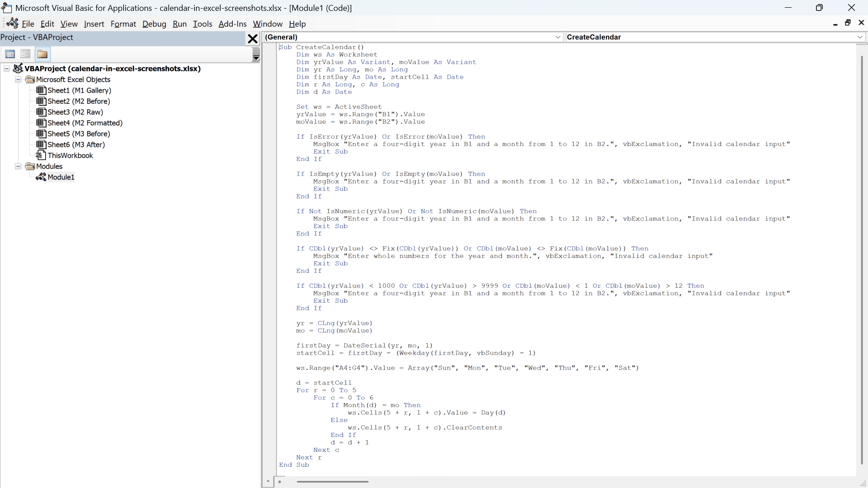Select the VBAProject project icon

click(18, 68)
